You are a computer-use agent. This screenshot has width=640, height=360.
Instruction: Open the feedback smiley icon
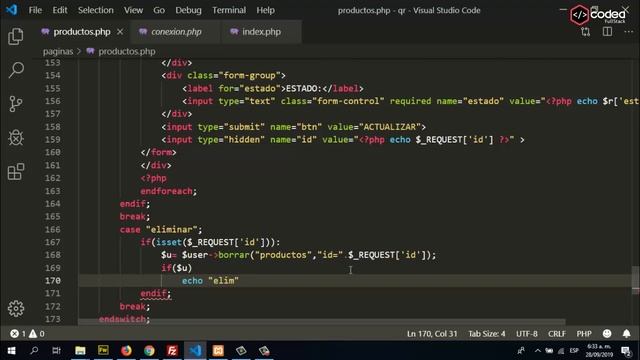point(607,334)
